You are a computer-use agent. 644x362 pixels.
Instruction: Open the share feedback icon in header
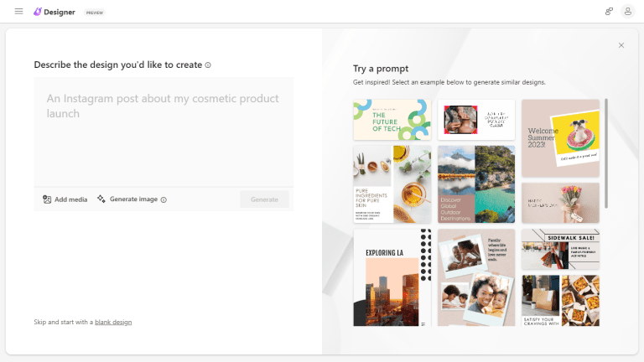(609, 12)
